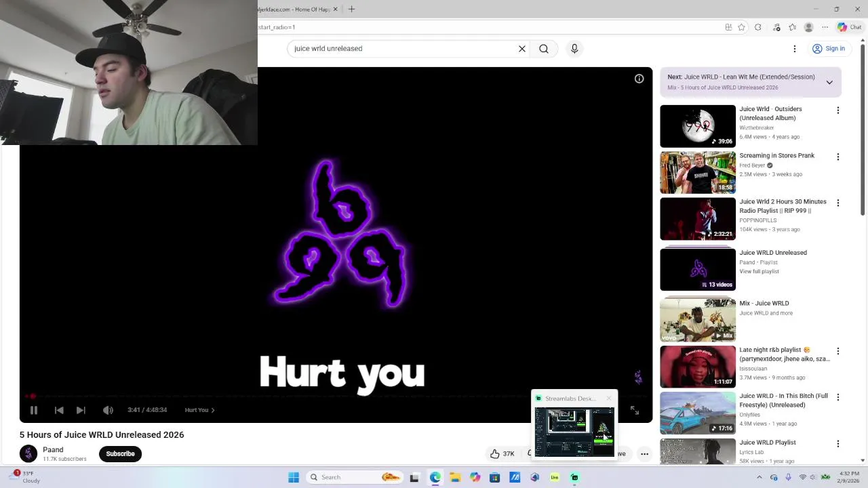Open the Windows Start menu
The image size is (868, 488).
pos(294,477)
